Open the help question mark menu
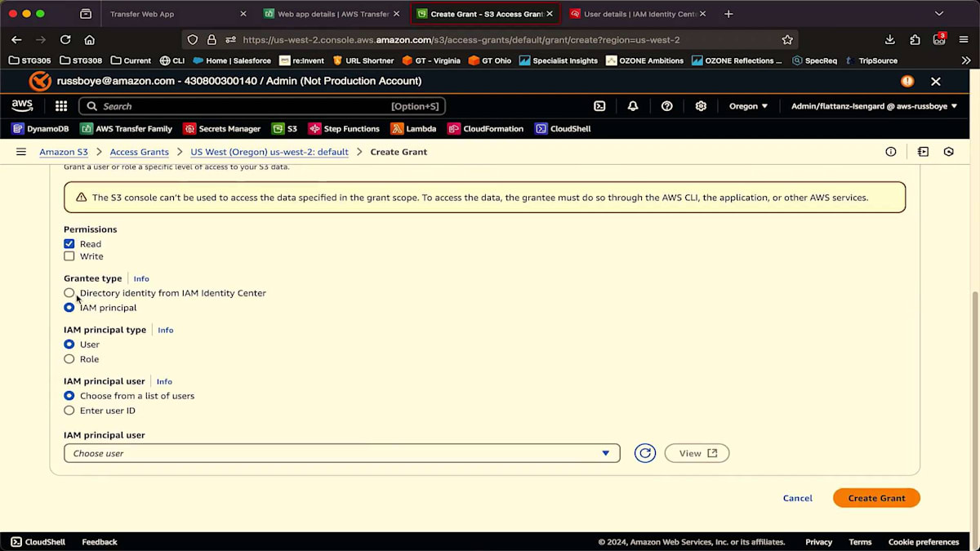Screen dimensions: 980x551 pos(667,106)
